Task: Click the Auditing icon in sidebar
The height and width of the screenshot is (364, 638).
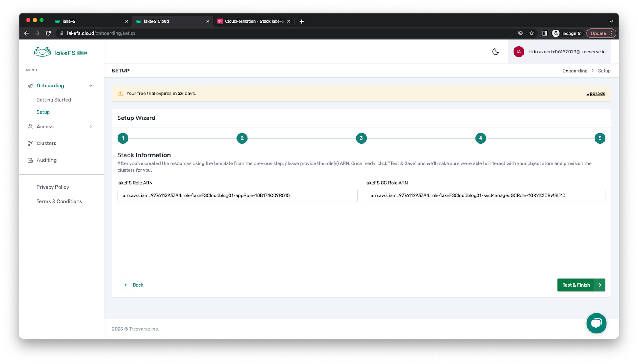Action: click(30, 160)
